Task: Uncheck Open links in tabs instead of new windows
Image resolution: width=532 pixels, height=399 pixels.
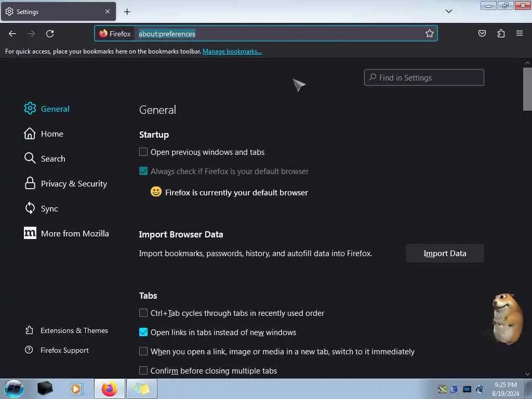Action: [x=143, y=332]
